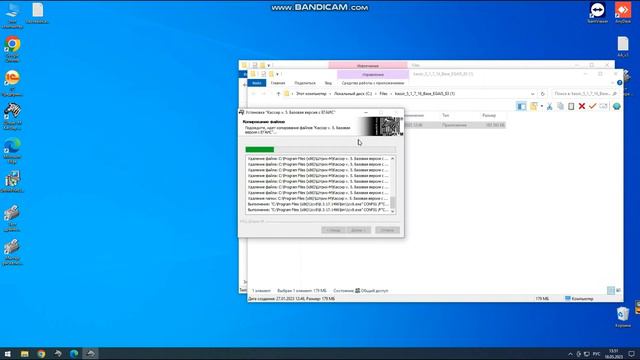The image size is (640, 360).
Task: Open dropdown arrow next to new folder icon
Action: (542, 107)
